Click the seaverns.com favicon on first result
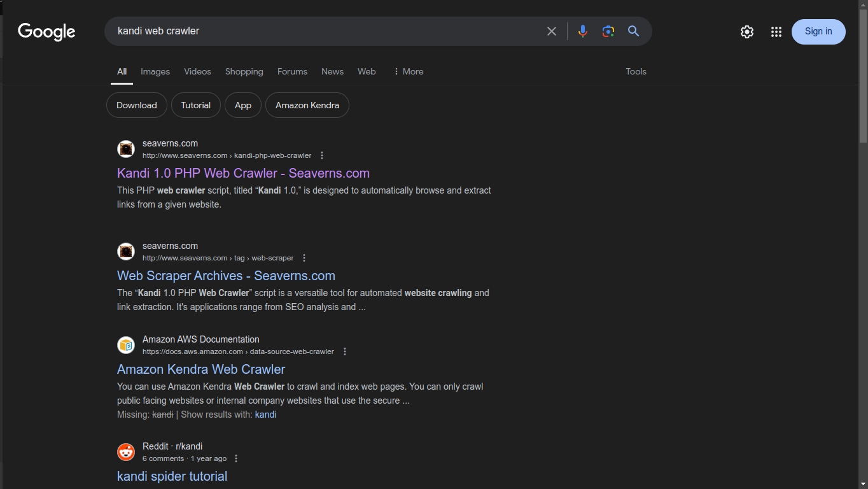The height and width of the screenshot is (489, 868). pyautogui.click(x=126, y=149)
